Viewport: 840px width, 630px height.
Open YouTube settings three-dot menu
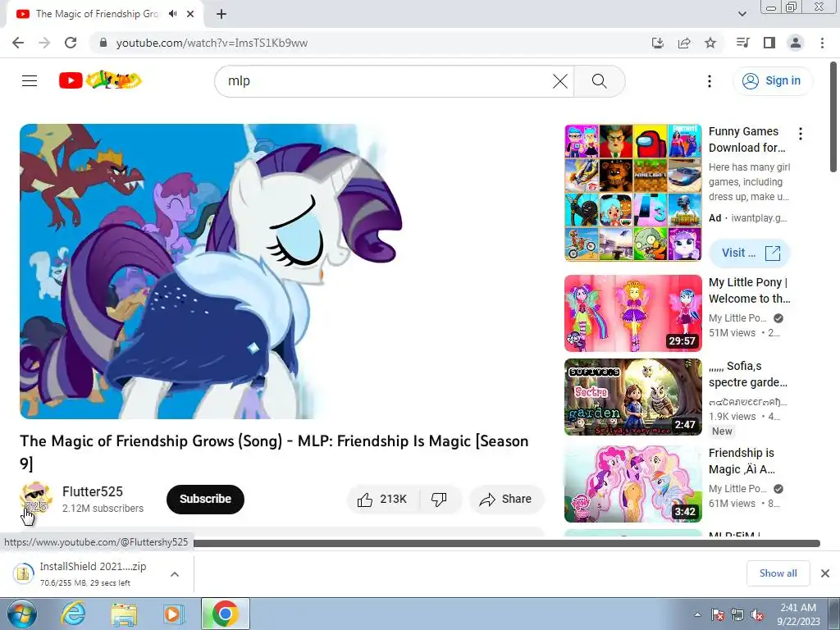tap(710, 81)
